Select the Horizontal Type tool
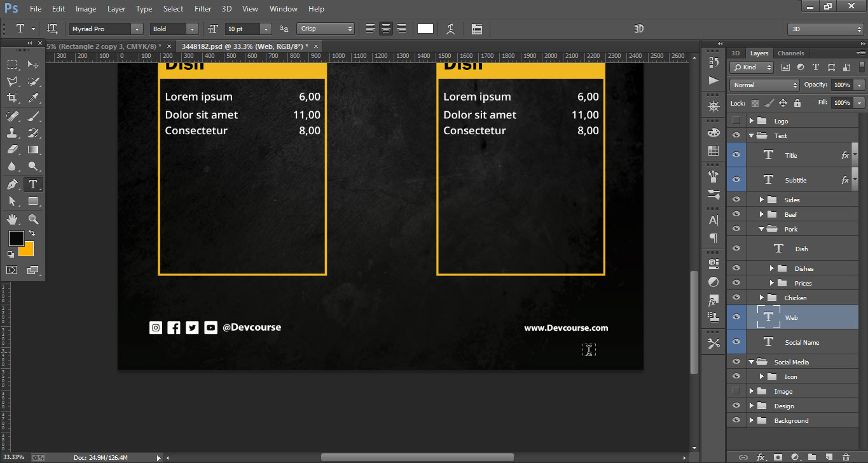This screenshot has height=463, width=868. click(x=33, y=184)
